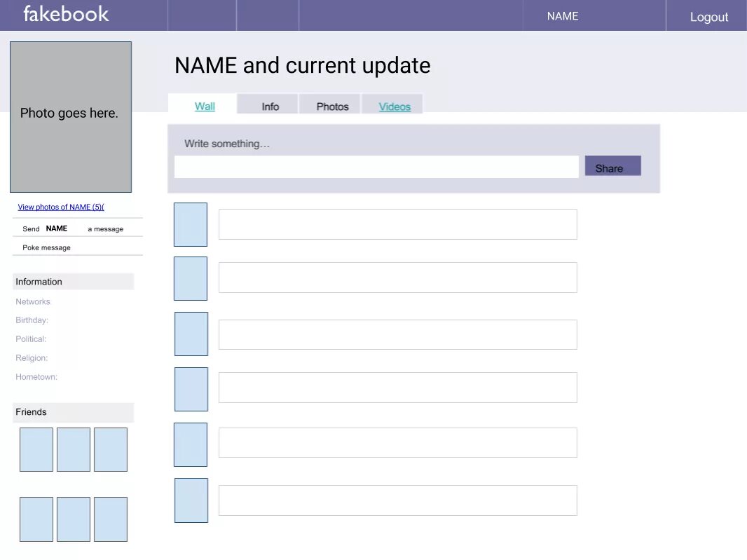Click the Share button

[x=612, y=166]
